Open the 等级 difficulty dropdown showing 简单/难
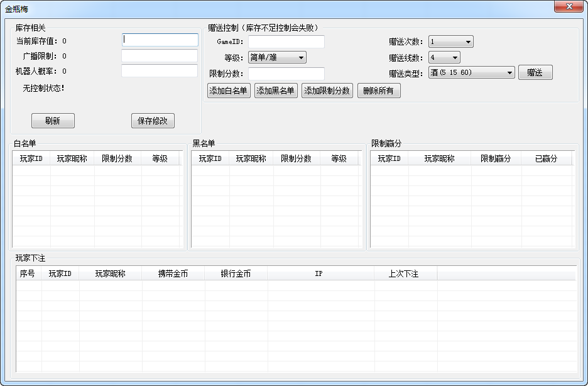Image resolution: width=588 pixels, height=386 pixels. [277, 57]
